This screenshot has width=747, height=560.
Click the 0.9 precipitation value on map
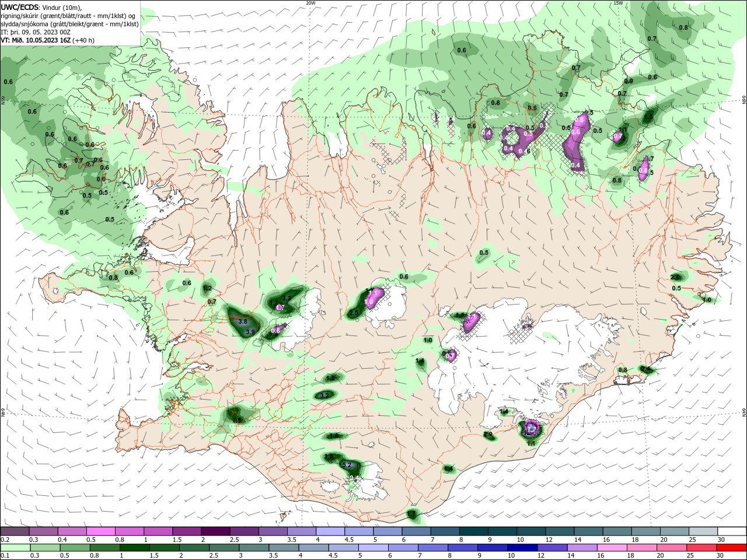629,81
